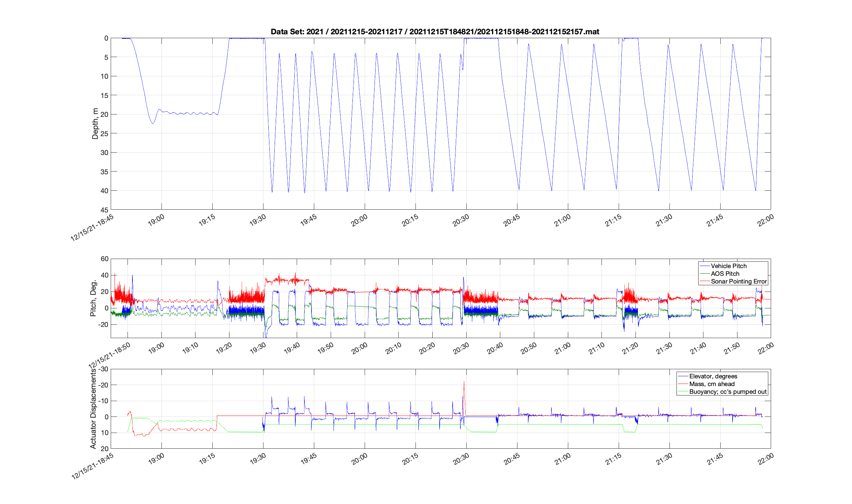Click the Depth, m axis label
Image resolution: width=852 pixels, height=504 pixels.
coord(95,124)
